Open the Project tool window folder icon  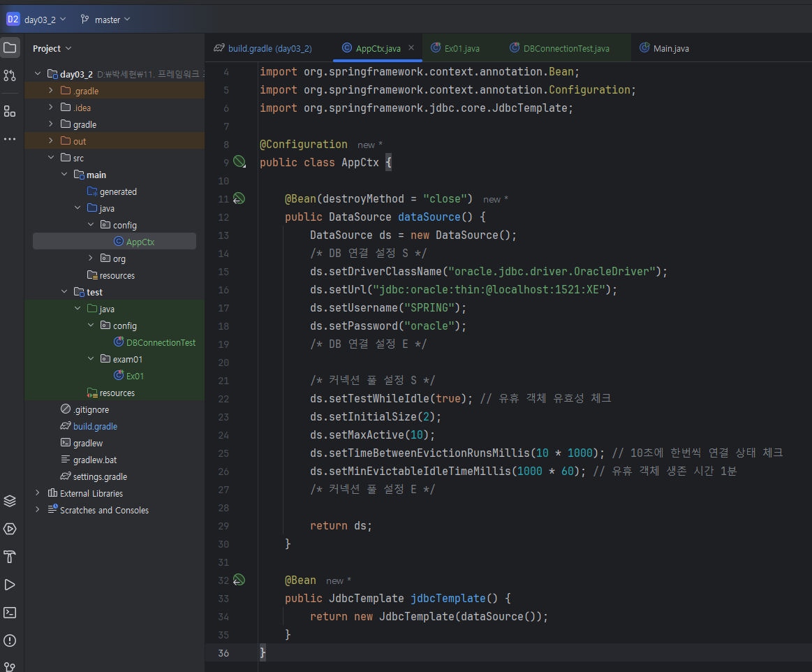point(10,48)
